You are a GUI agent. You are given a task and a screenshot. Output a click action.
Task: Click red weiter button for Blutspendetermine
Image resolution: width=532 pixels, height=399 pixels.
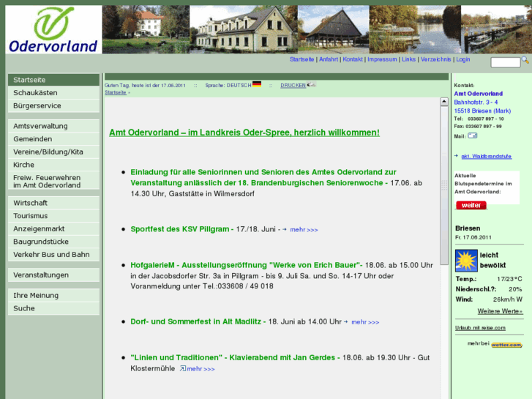[471, 205]
